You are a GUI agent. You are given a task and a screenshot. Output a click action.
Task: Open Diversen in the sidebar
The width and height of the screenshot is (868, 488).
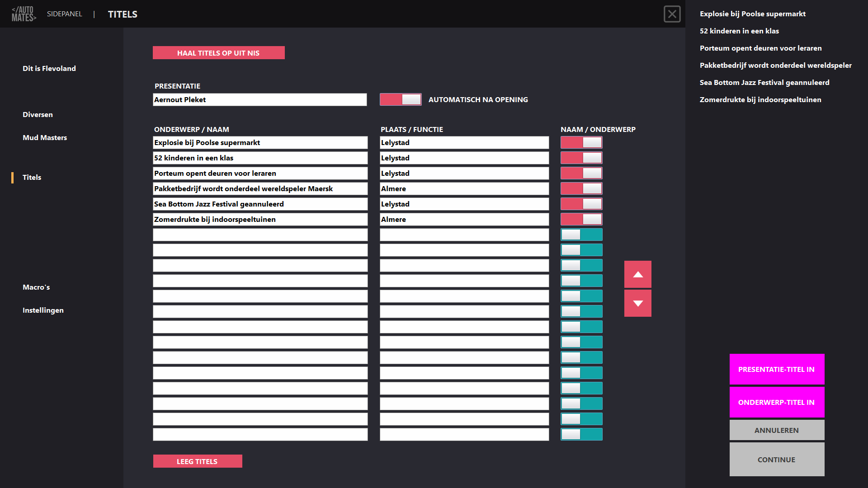point(38,114)
